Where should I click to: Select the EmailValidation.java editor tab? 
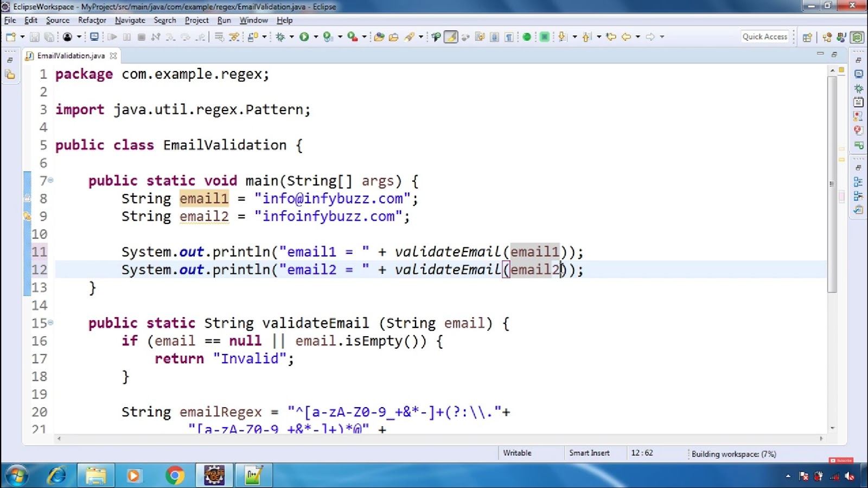[x=71, y=55]
